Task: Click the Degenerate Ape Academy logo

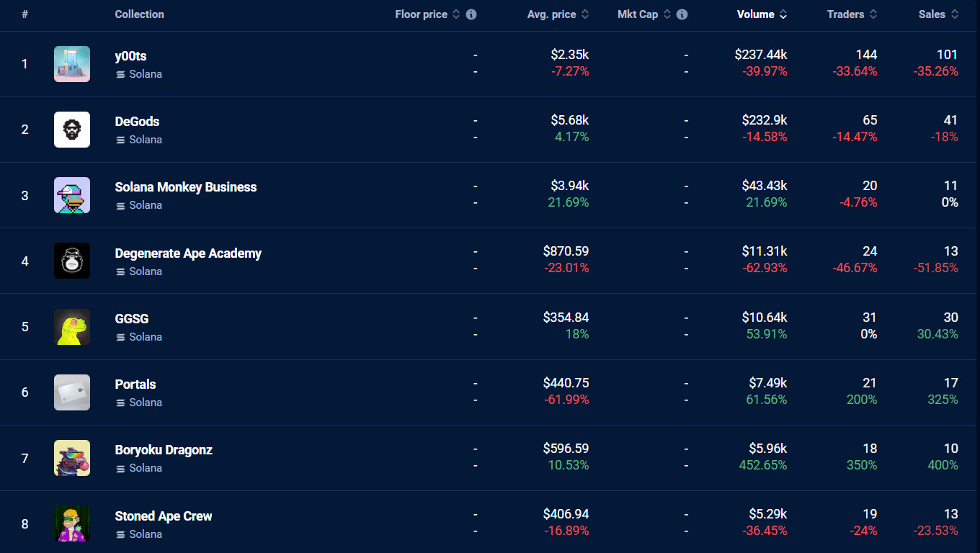Action: pyautogui.click(x=72, y=261)
